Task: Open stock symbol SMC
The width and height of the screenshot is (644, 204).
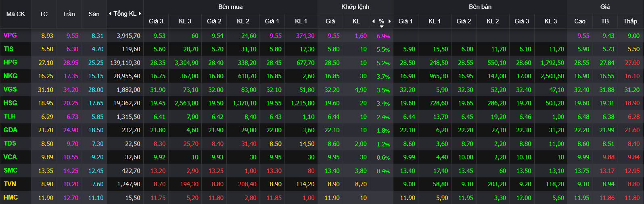Action: 10,171
